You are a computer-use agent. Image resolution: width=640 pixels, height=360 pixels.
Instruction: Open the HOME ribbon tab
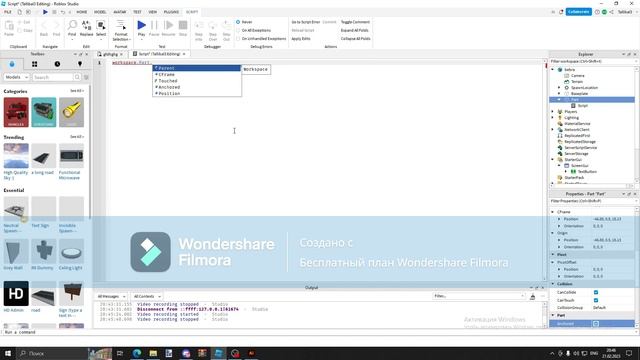pos(82,12)
